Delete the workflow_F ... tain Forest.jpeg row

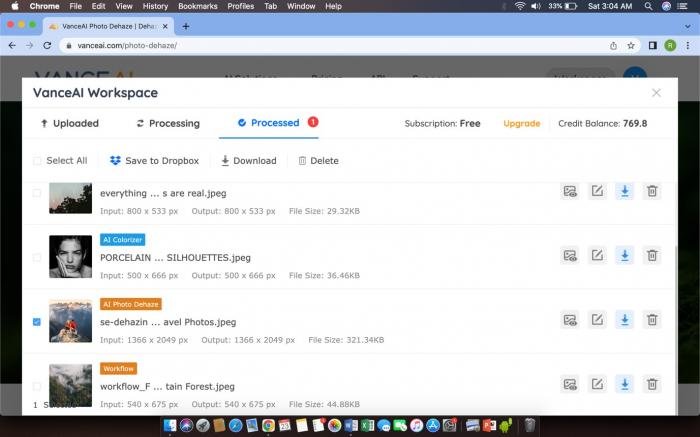[x=652, y=384]
